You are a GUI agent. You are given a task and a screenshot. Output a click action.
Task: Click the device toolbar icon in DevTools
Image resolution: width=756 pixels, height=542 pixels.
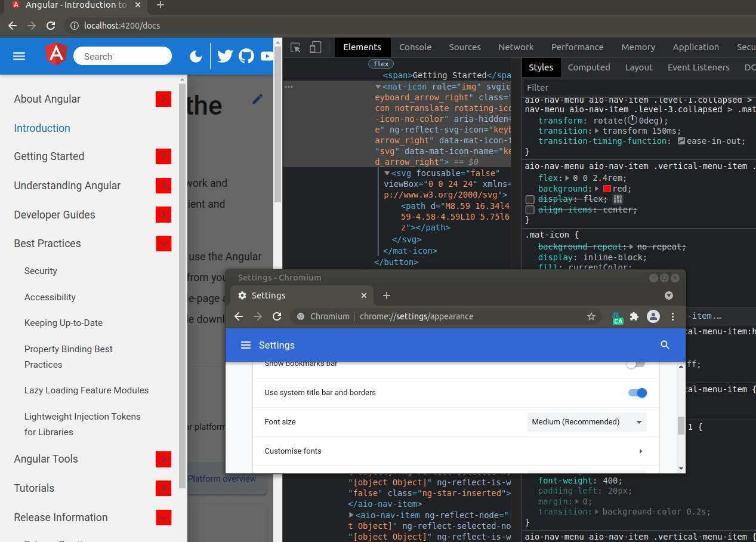[314, 47]
